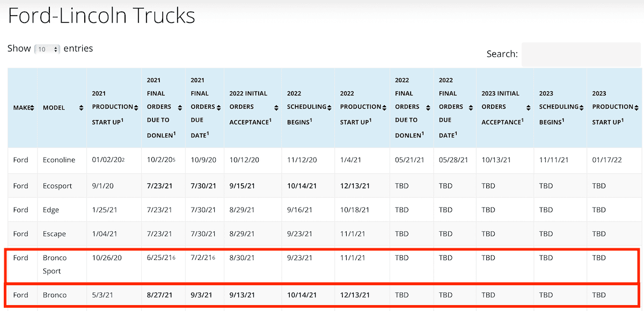The image size is (644, 311).
Task: Click the MAKE column sort arrows
Action: [x=32, y=108]
